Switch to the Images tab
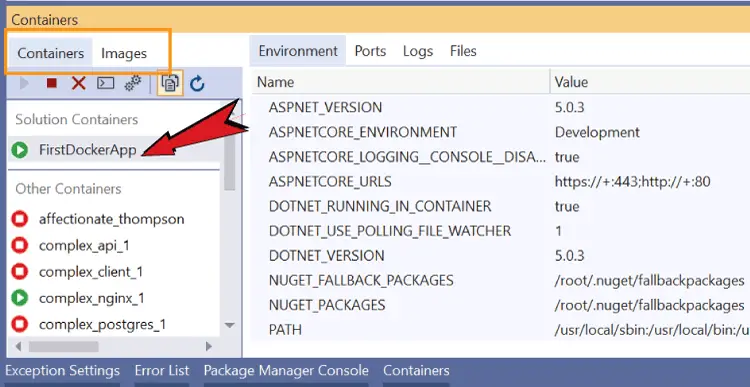The image size is (750, 387). coord(124,53)
